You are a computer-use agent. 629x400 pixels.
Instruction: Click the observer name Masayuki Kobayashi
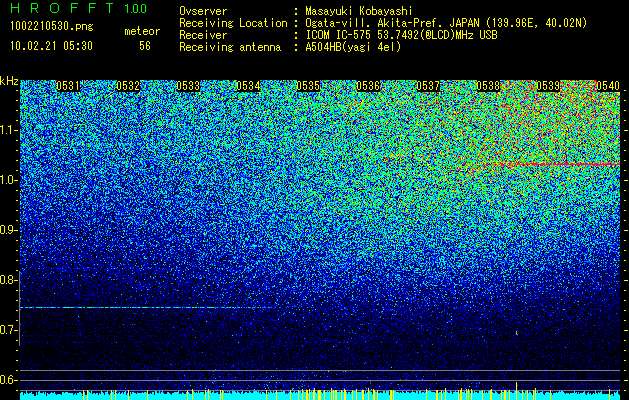point(359,11)
